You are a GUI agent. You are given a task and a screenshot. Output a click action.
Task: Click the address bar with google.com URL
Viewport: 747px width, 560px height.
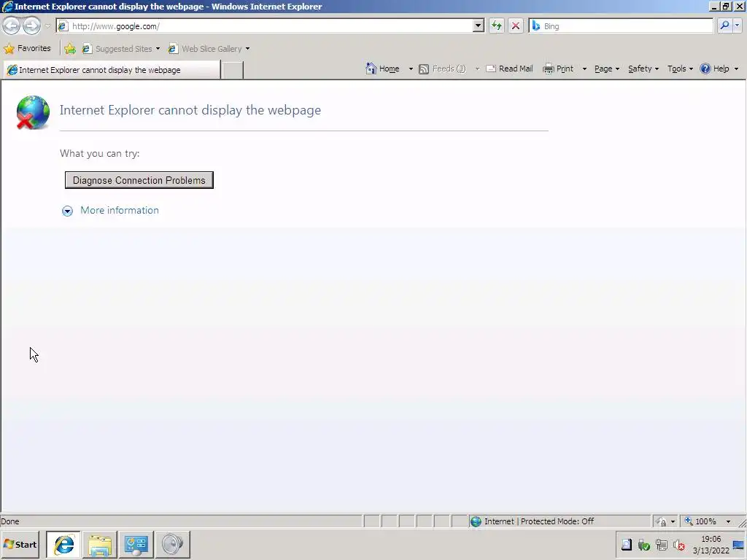coord(270,26)
